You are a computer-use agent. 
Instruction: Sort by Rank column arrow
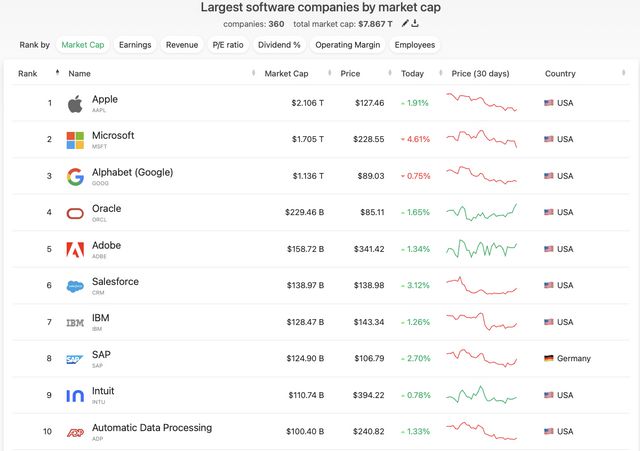tap(58, 73)
